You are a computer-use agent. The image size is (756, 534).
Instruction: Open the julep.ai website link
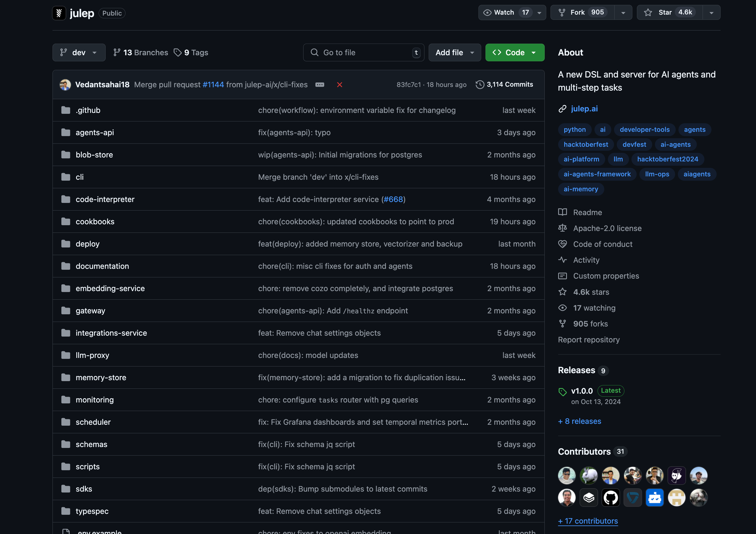(584, 109)
